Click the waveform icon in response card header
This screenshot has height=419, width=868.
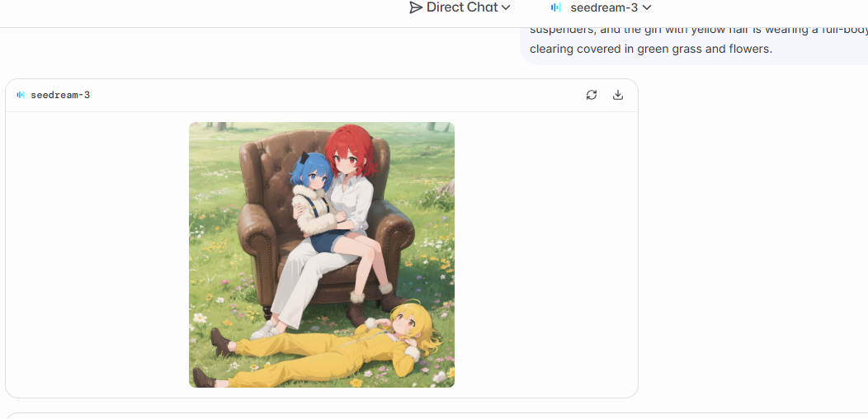click(x=21, y=95)
